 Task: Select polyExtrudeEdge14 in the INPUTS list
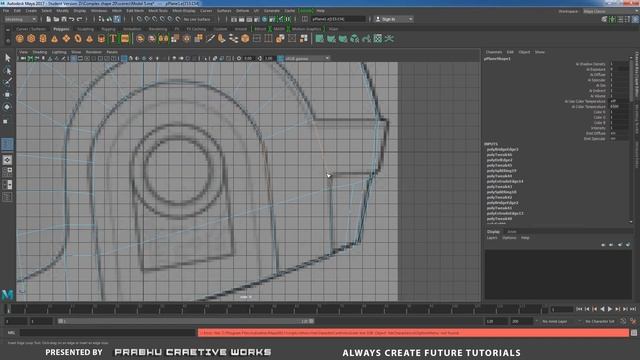505,182
